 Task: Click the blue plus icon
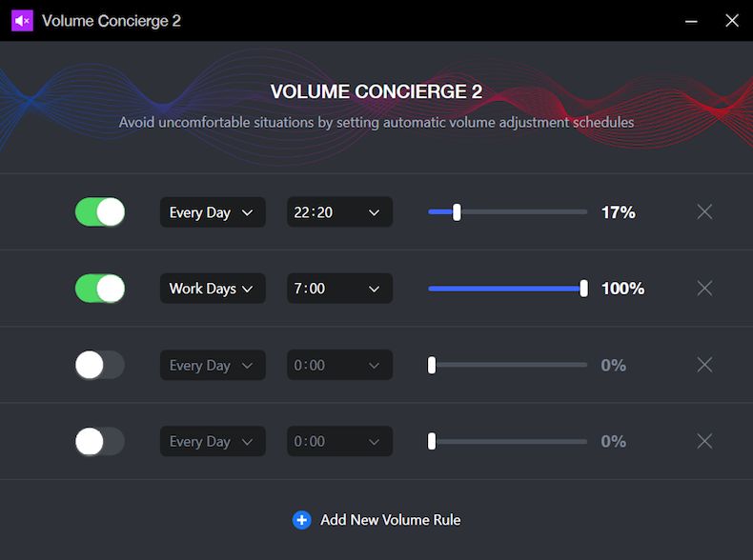[x=301, y=520]
